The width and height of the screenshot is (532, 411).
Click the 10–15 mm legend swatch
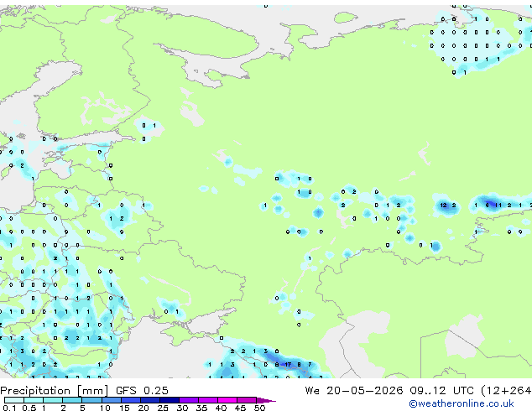[x=111, y=400]
